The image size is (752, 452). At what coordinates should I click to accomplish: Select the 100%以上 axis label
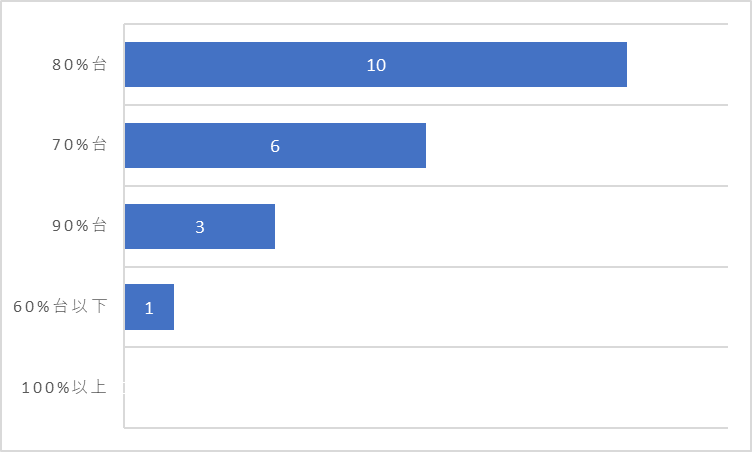click(64, 387)
